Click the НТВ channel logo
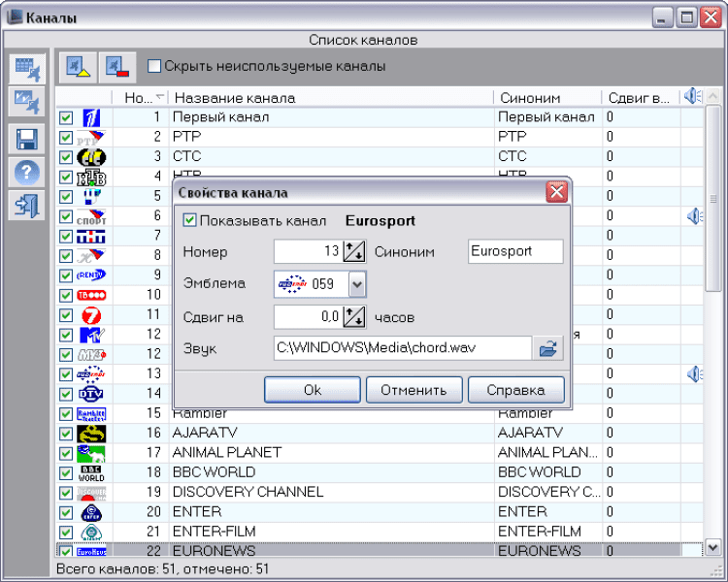The width and height of the screenshot is (728, 582). coord(91,178)
